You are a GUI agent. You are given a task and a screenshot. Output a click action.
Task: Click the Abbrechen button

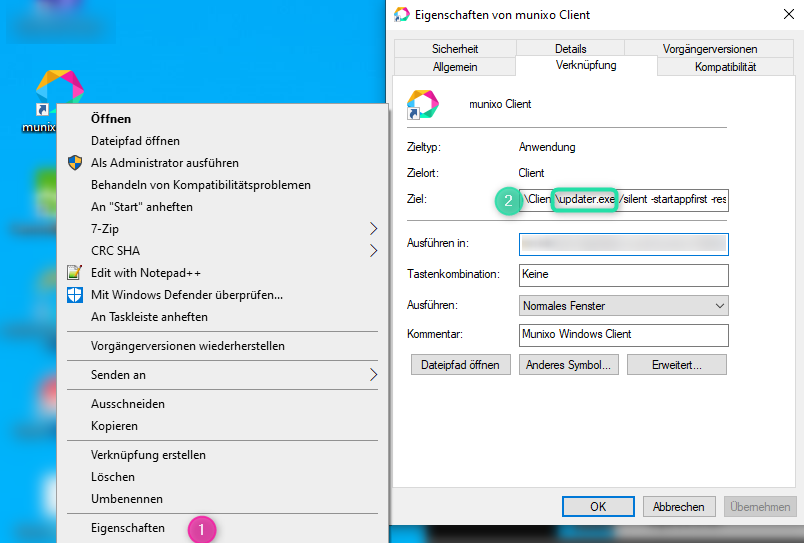click(679, 507)
